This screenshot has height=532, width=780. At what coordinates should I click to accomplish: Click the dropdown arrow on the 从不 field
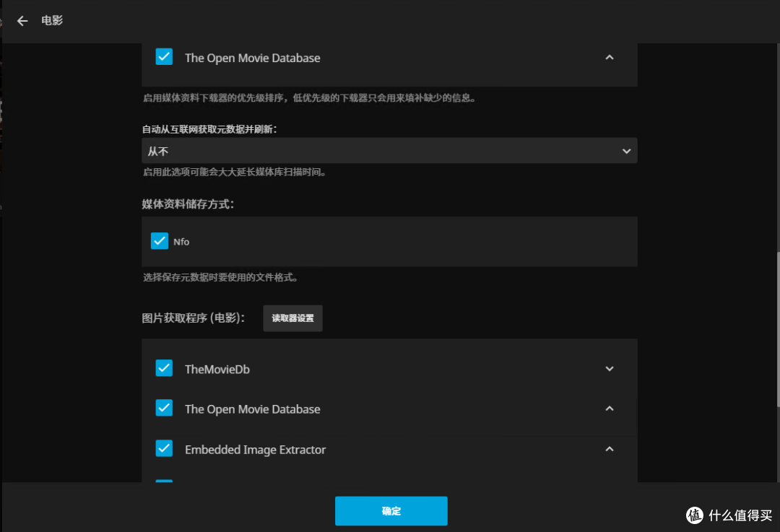(x=627, y=151)
